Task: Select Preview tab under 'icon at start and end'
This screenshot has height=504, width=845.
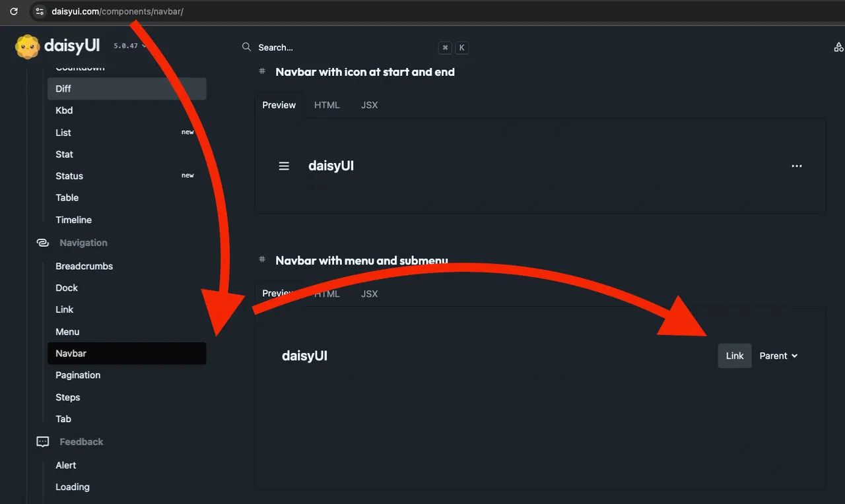Action: (x=279, y=105)
